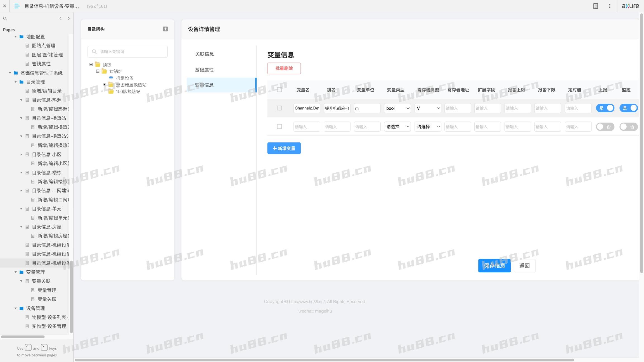Image resolution: width=644 pixels, height=362 pixels.
Task: Tick the Channel2 variable row checkbox
Action: point(279,108)
